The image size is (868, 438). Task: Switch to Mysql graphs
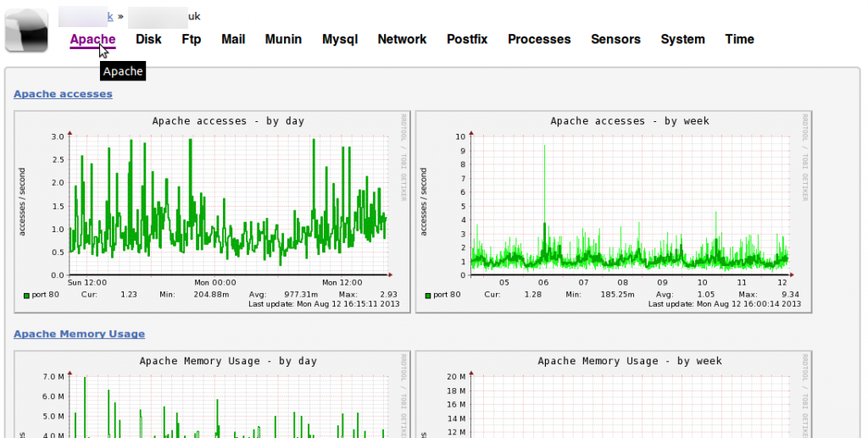pyautogui.click(x=340, y=39)
